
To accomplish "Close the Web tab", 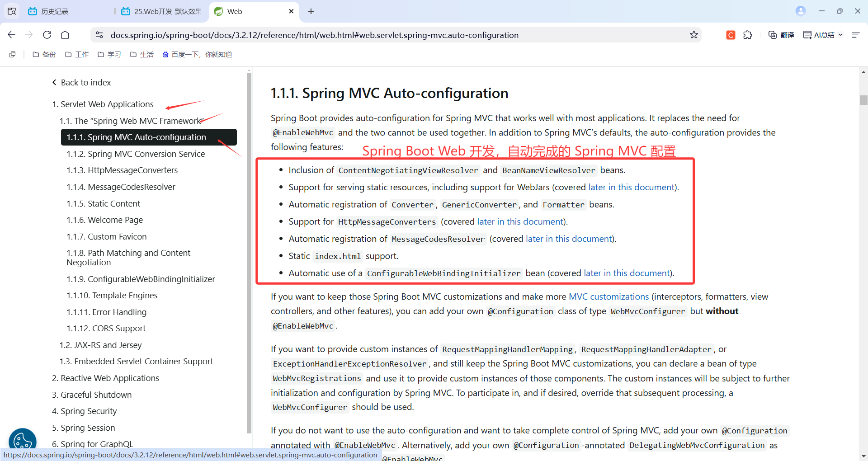I will pos(291,11).
